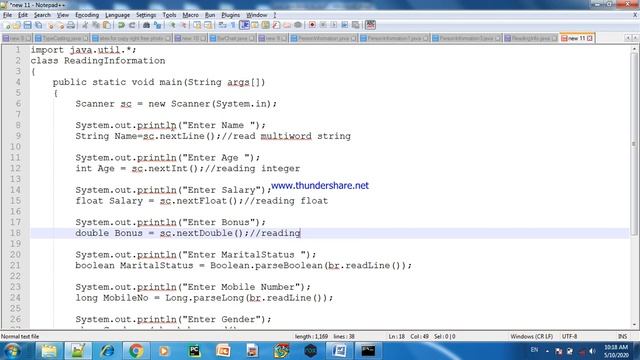640x360 pixels.
Task: Click 'UTF-8' encoding in status bar
Action: click(x=569, y=337)
